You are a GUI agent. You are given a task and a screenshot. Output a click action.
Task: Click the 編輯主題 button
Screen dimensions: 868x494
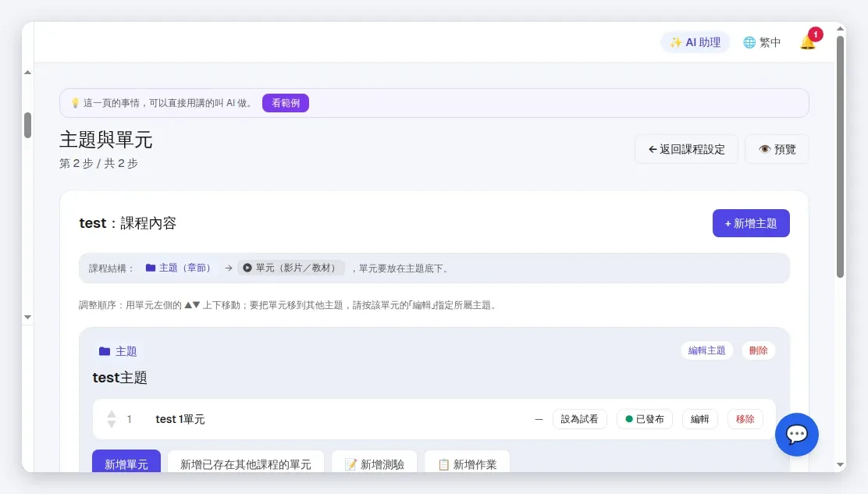click(706, 350)
